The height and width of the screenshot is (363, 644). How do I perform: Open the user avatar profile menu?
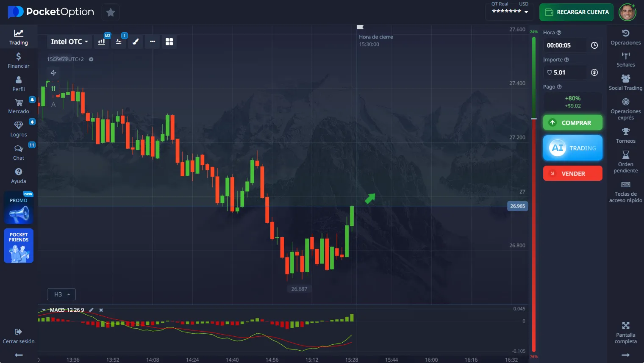click(x=627, y=12)
